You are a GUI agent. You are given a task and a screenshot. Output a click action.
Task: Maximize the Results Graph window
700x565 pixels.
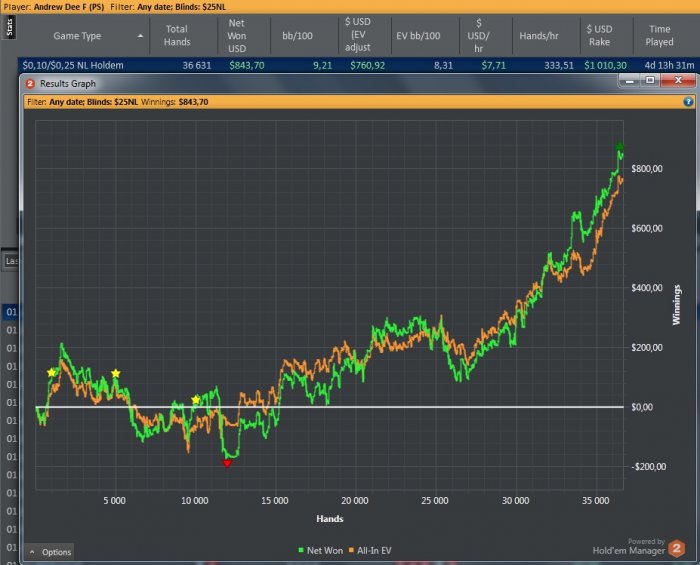coord(650,82)
